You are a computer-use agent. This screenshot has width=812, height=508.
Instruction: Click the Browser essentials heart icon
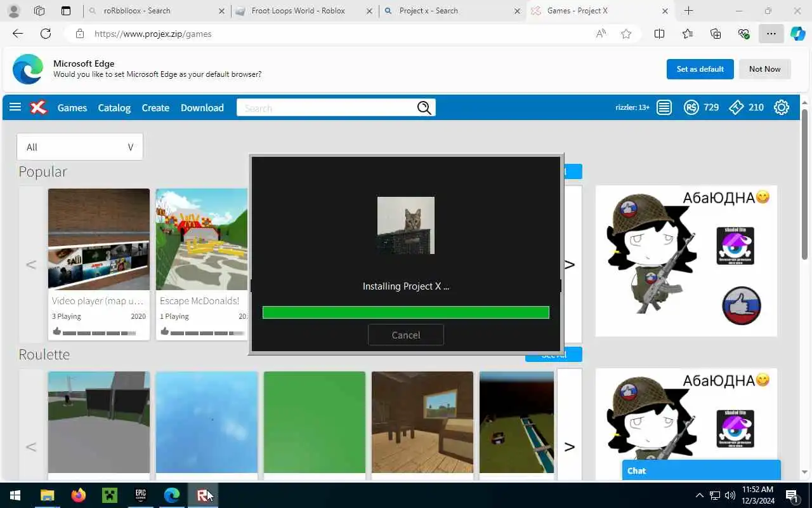coord(743,34)
